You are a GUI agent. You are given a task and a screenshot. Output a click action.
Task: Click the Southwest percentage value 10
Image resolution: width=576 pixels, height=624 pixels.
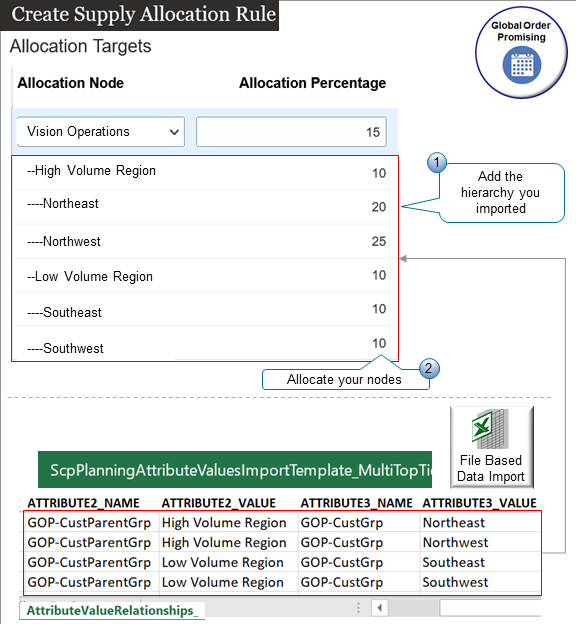379,343
